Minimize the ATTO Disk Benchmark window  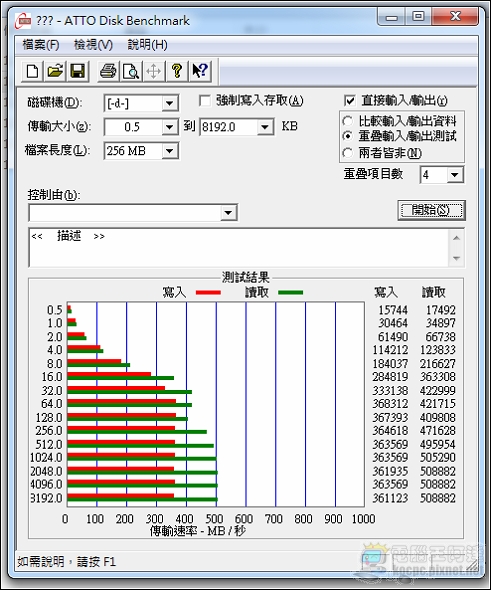point(392,17)
